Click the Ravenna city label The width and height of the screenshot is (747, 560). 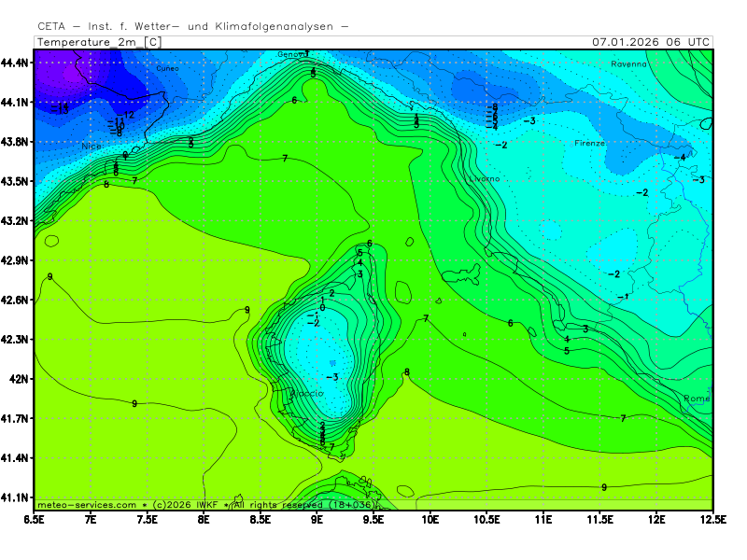[x=628, y=64]
